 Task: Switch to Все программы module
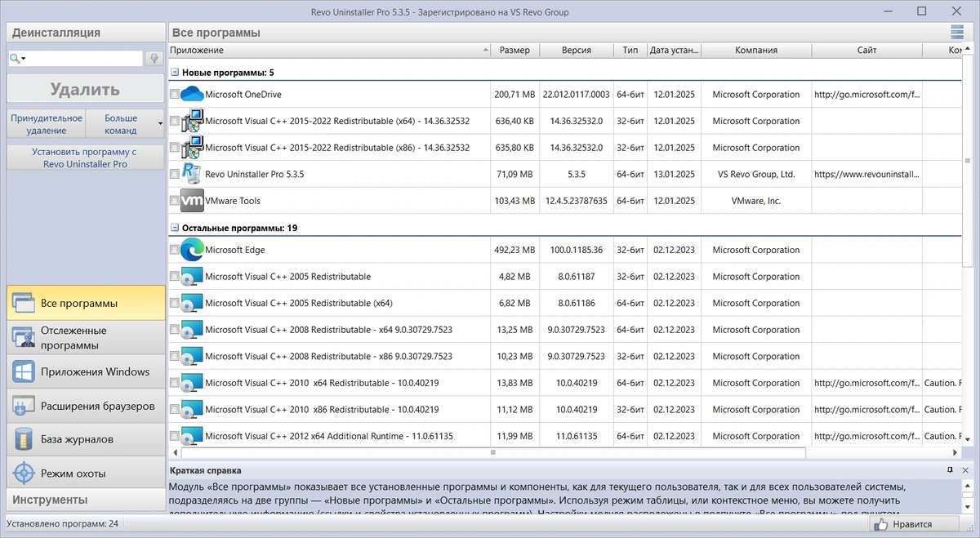click(86, 303)
